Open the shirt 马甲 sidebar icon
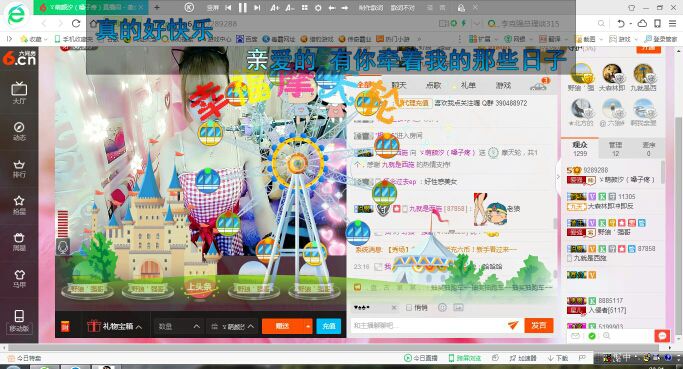Viewport: 683px width, 369px height. coord(19,278)
